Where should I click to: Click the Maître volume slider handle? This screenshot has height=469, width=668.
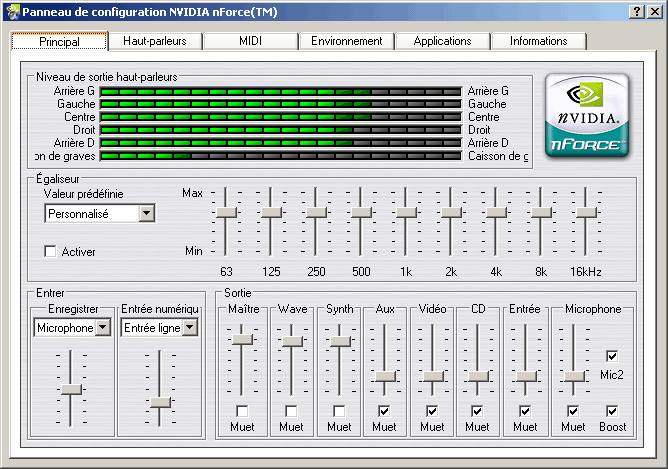click(242, 340)
